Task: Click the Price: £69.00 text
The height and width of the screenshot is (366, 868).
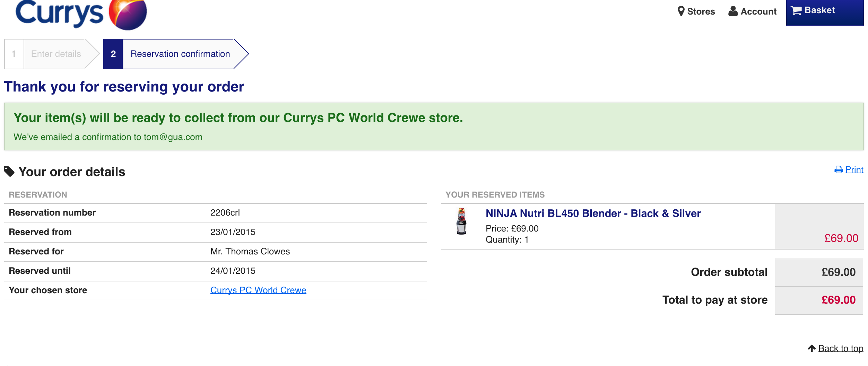Action: click(512, 228)
